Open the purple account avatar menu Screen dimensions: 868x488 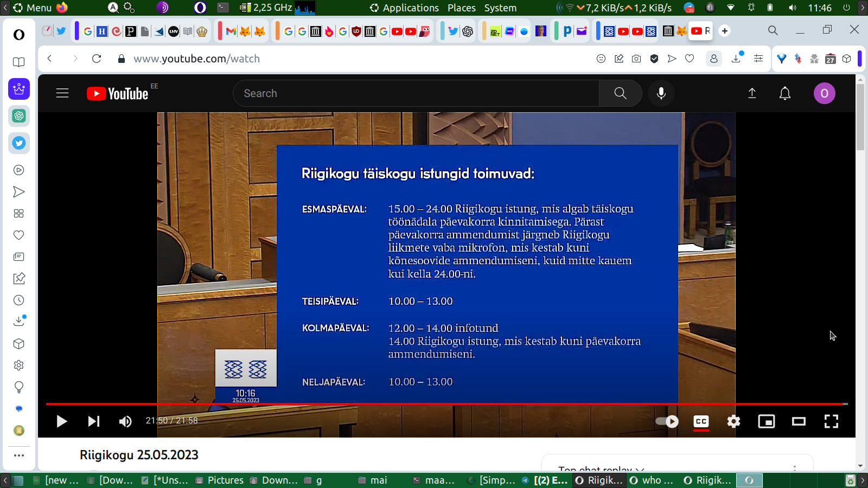tap(824, 93)
